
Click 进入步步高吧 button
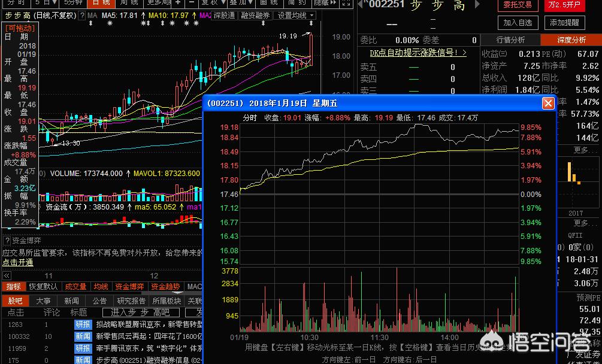pyautogui.click(x=141, y=313)
